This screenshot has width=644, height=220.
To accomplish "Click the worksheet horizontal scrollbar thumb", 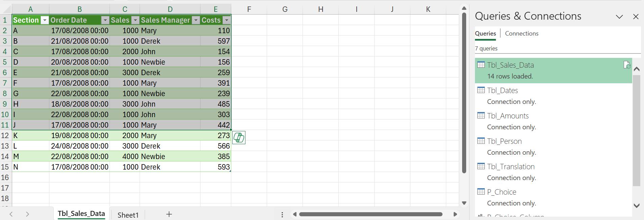I will [371, 214].
